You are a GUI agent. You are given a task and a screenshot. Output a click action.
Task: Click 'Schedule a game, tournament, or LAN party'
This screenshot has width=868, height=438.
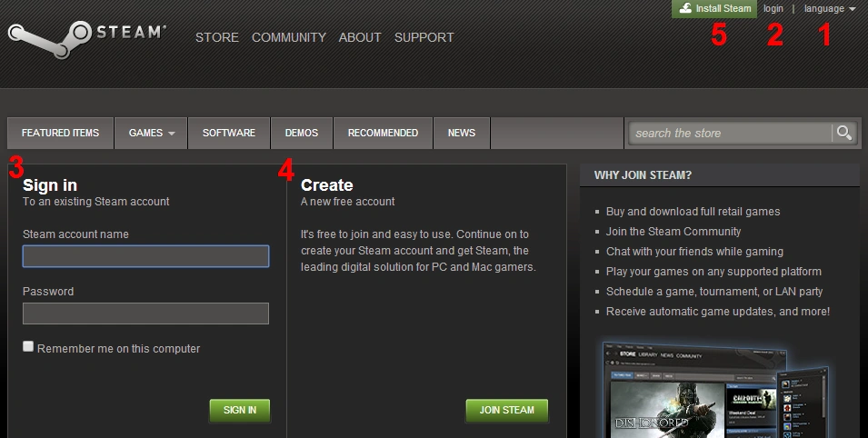[714, 292]
